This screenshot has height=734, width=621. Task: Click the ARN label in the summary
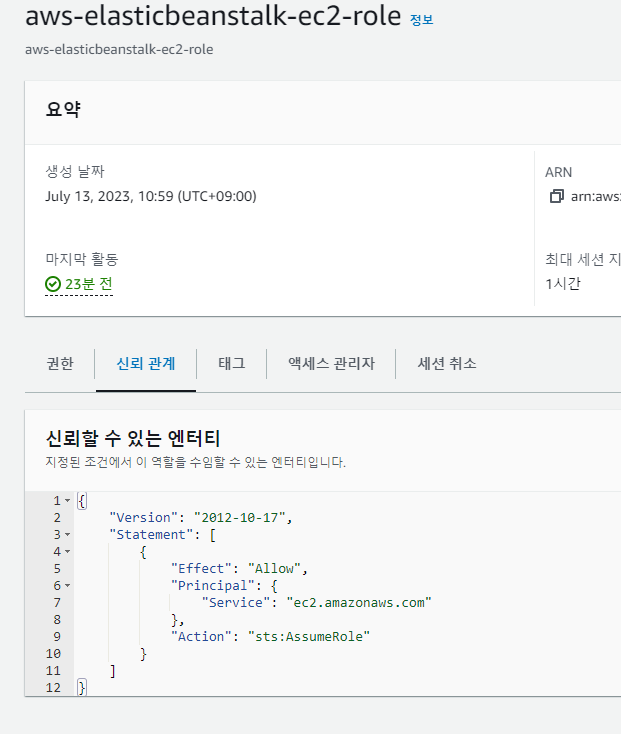[558, 172]
